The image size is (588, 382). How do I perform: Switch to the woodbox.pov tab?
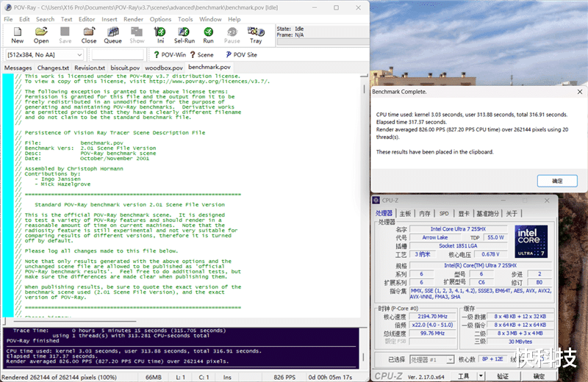coord(163,68)
